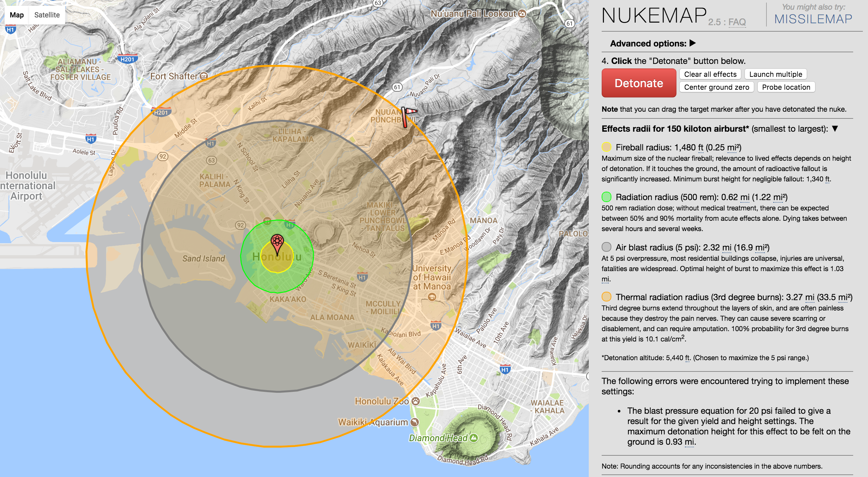This screenshot has width=868, height=477.
Task: Switch to Map view
Action: coord(16,15)
